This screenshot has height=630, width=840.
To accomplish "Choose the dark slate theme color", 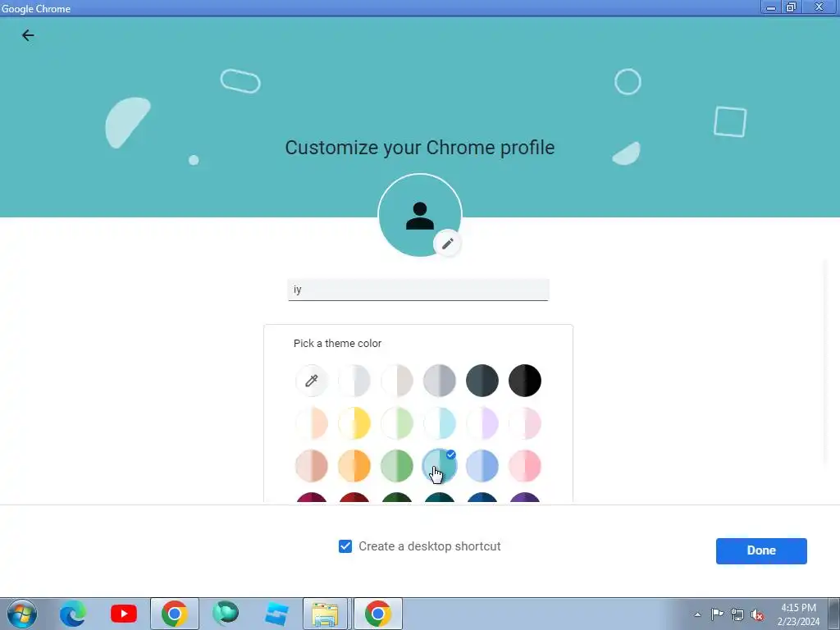I will (x=482, y=381).
